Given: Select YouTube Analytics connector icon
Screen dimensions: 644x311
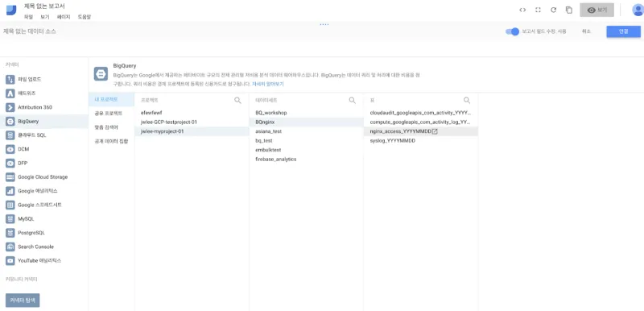Looking at the screenshot, I should tap(10, 260).
